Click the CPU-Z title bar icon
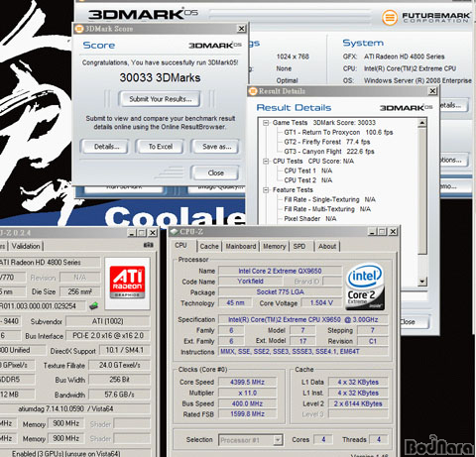The width and height of the screenshot is (476, 457). [175, 232]
